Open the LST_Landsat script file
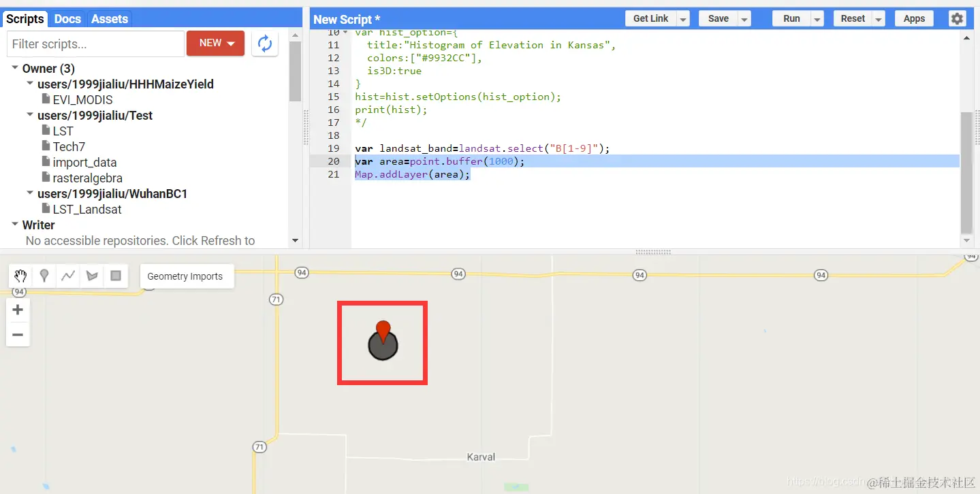Image resolution: width=980 pixels, height=494 pixels. pyautogui.click(x=87, y=210)
